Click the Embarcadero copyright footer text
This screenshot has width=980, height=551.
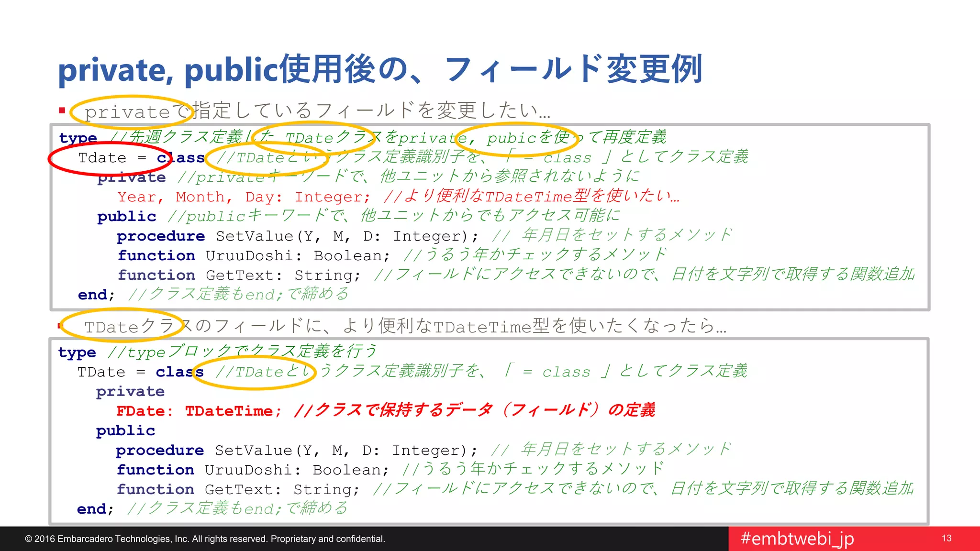(x=205, y=539)
